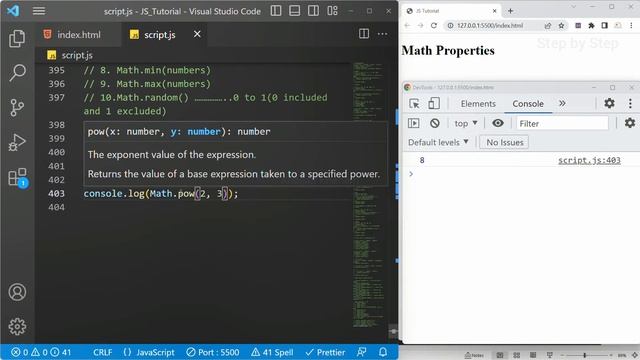Open errors and warnings in the status bar
The image size is (640, 360).
(41, 352)
